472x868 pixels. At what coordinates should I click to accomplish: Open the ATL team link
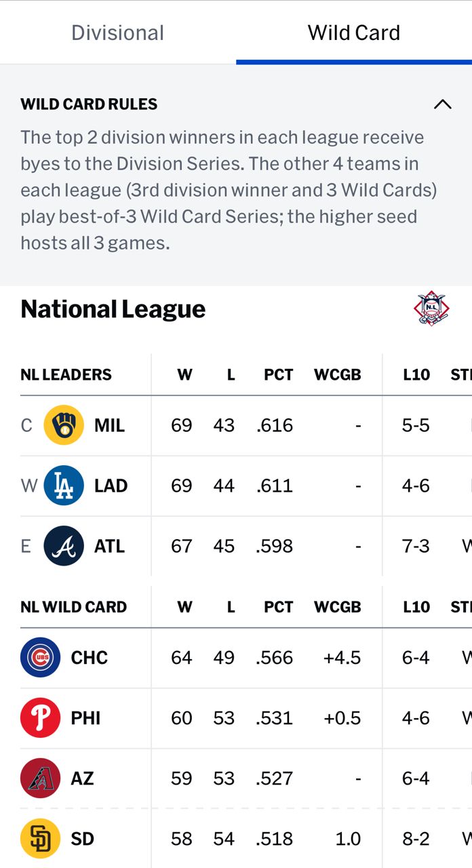[x=109, y=546]
